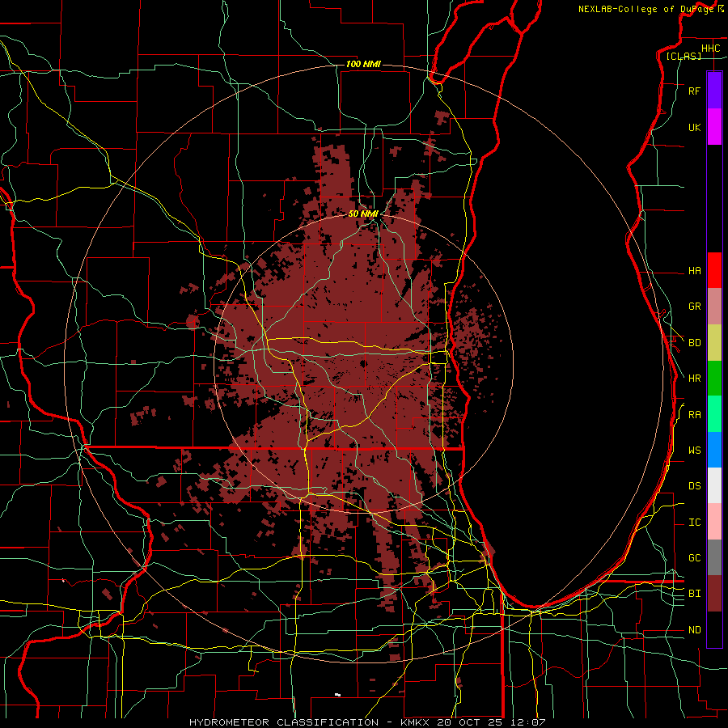Select the yellow BD legend color
Viewport: 728px width, 728px height.
click(x=714, y=343)
